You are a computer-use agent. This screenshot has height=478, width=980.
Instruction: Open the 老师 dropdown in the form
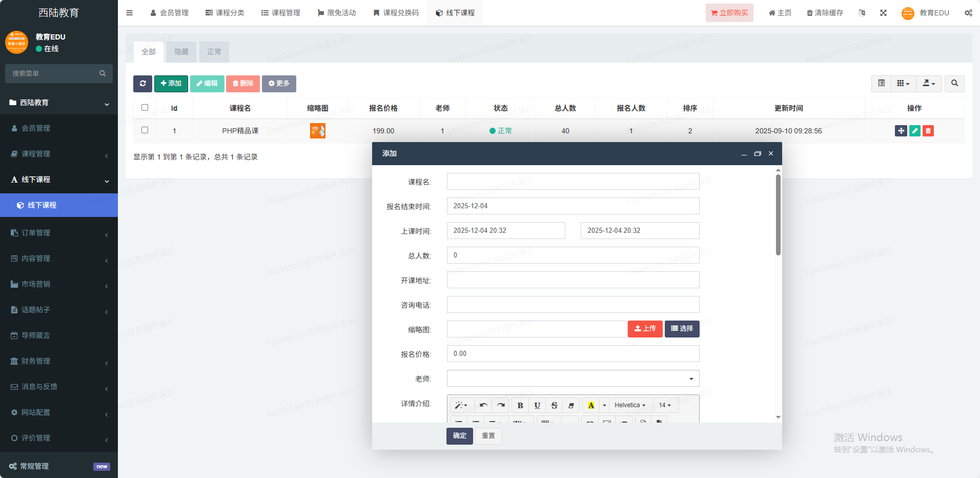573,379
